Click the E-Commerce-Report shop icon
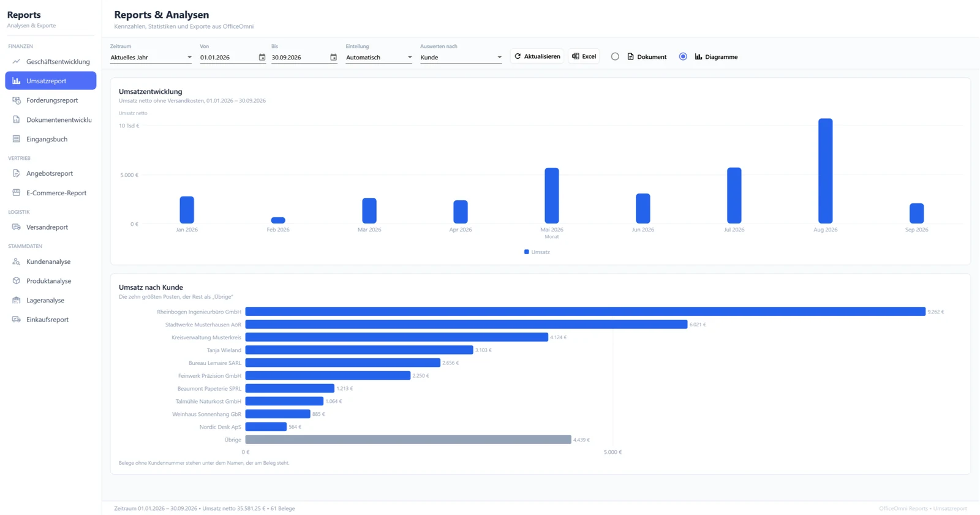 click(17, 192)
